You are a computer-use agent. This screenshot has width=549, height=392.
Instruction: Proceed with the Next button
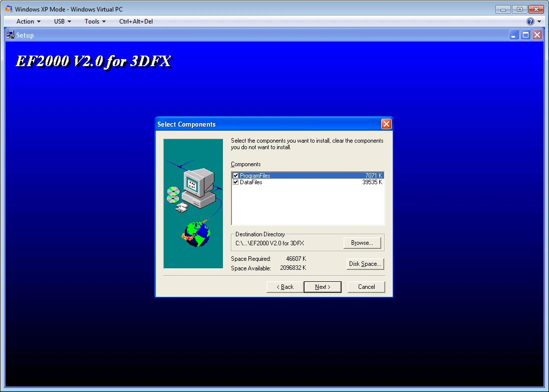323,287
